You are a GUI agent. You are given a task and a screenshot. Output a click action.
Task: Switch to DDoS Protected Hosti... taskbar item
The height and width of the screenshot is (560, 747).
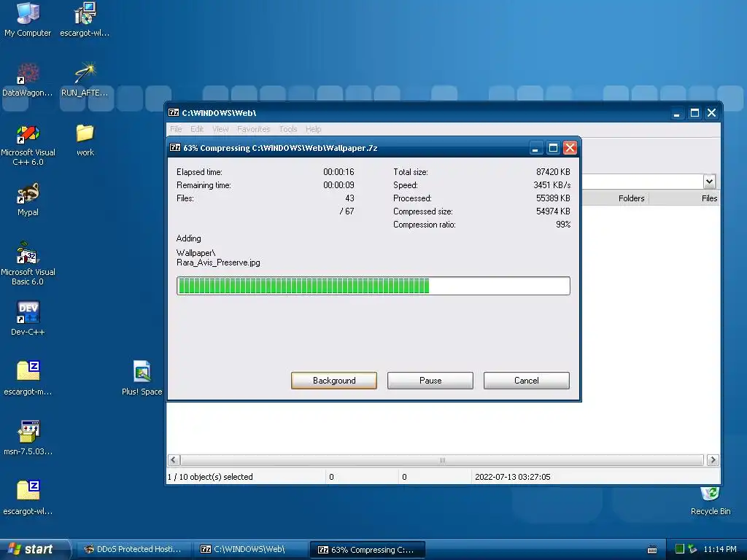pyautogui.click(x=133, y=550)
